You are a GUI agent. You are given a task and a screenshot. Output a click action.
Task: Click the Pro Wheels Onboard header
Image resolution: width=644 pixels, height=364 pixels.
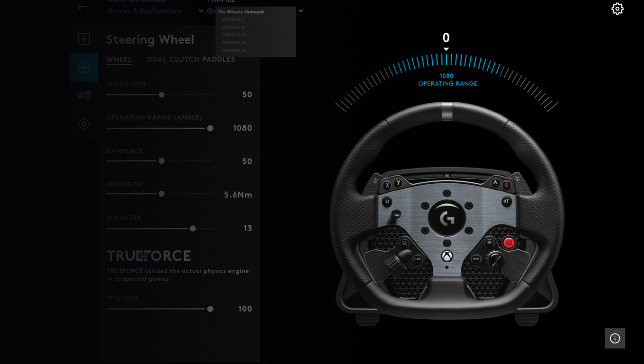pyautogui.click(x=241, y=12)
